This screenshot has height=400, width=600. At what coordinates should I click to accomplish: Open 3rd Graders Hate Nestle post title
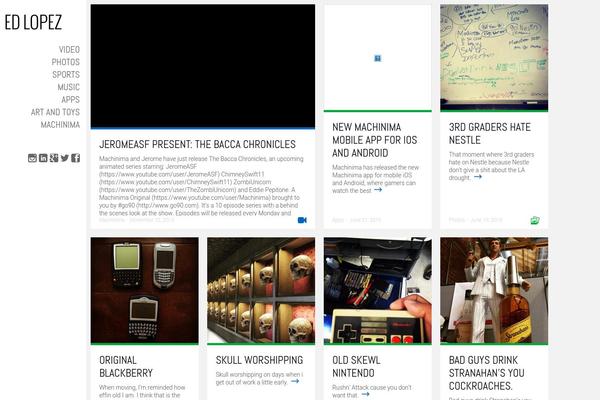[490, 134]
